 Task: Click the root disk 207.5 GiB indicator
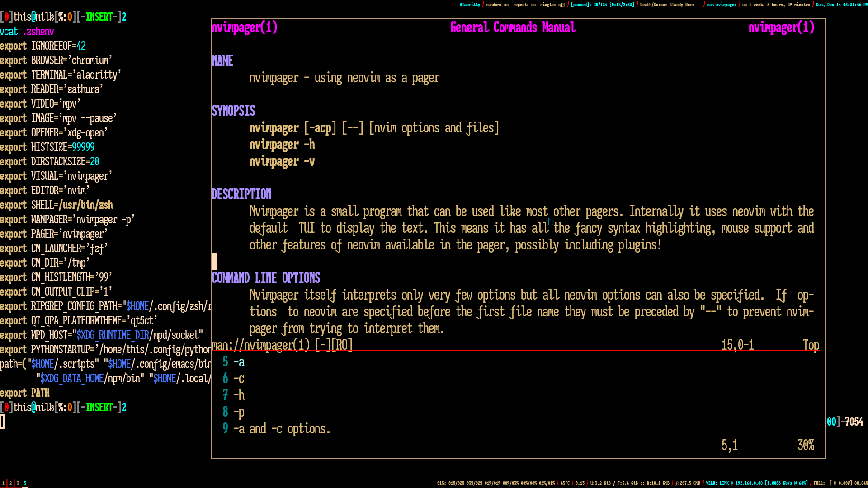[688, 483]
